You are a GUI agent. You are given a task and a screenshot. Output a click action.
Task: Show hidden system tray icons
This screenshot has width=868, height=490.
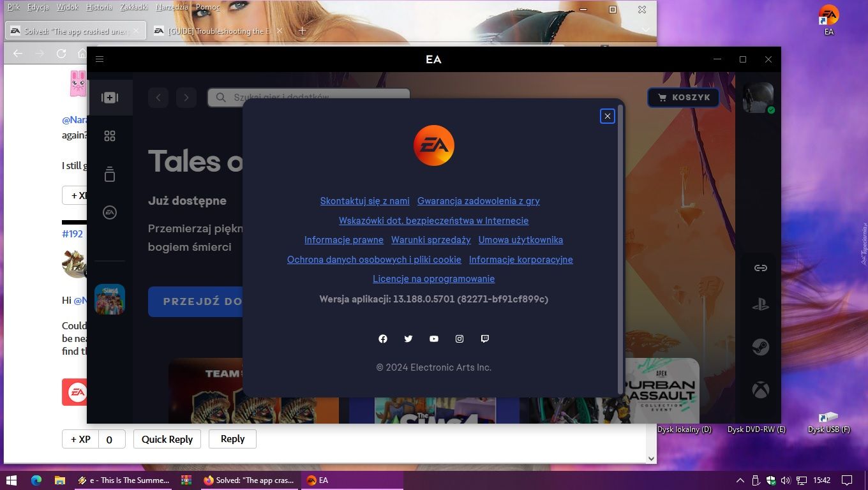740,480
